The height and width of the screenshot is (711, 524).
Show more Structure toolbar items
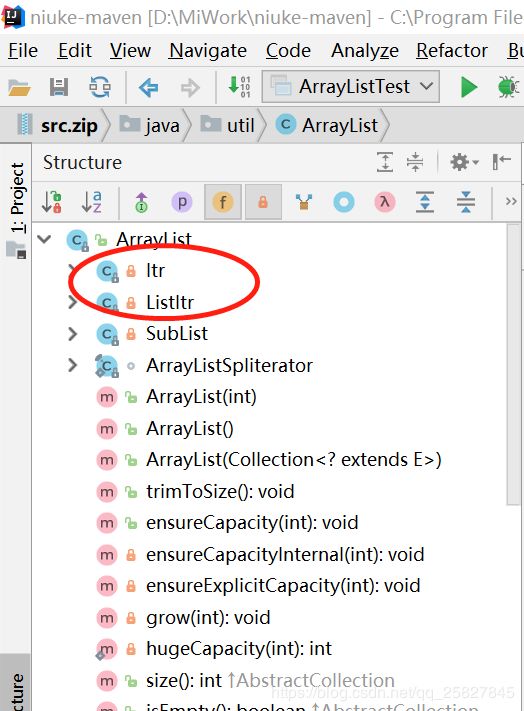pos(511,201)
